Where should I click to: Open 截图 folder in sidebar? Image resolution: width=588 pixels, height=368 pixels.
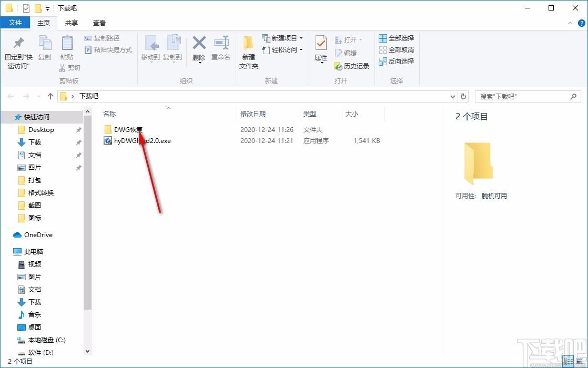pos(35,206)
